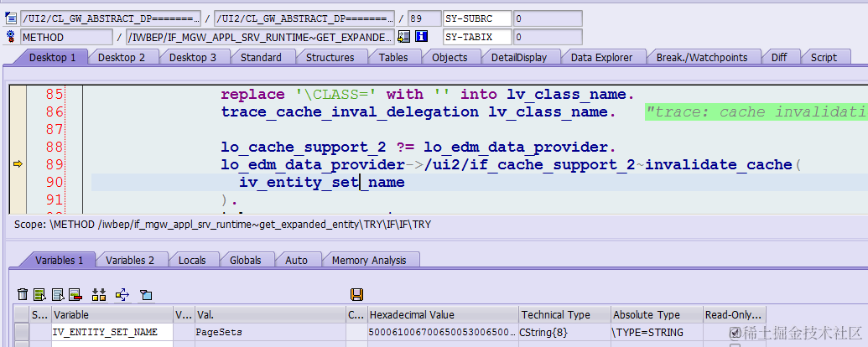Viewport: 868px width, 347px height.
Task: Click the green insert-row icon beside the trash can
Action: click(39, 295)
